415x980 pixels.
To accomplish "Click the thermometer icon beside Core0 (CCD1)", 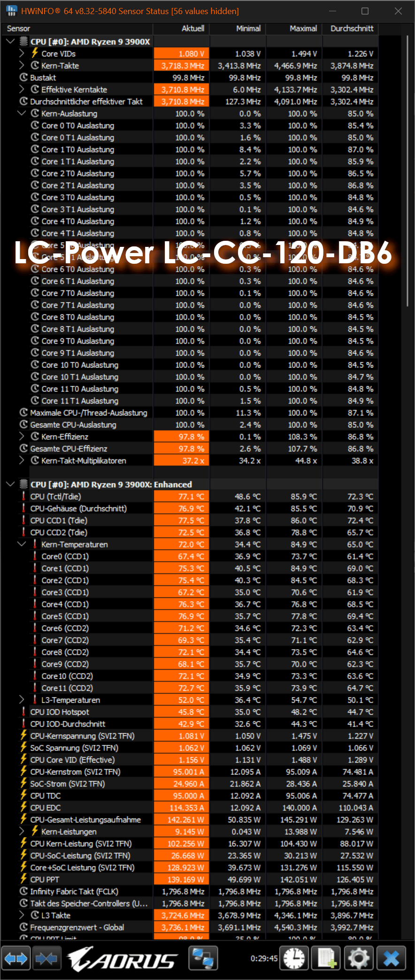I will click(x=35, y=556).
